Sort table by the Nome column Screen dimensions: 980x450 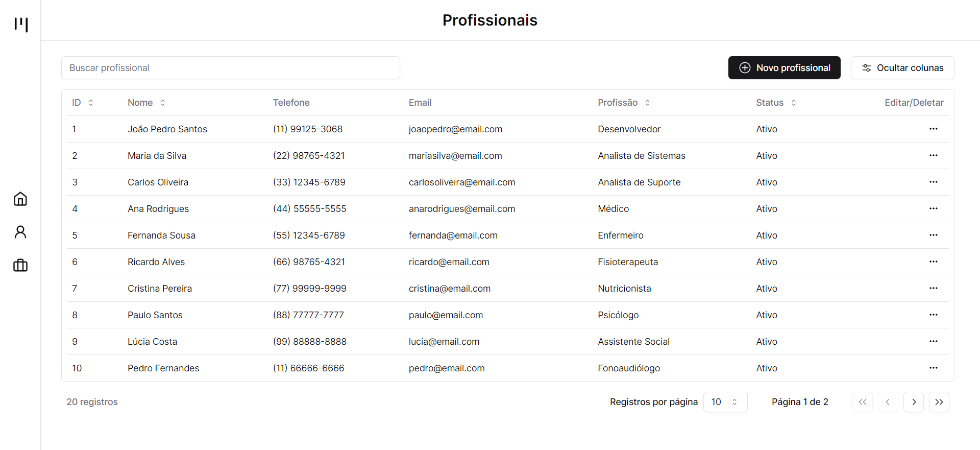click(x=146, y=103)
